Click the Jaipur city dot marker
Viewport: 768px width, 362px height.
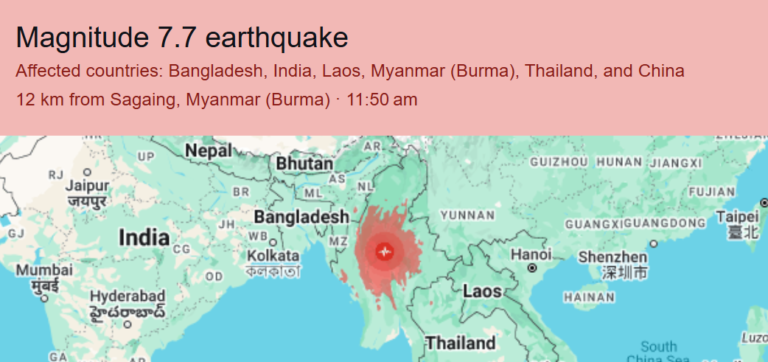coord(87,172)
